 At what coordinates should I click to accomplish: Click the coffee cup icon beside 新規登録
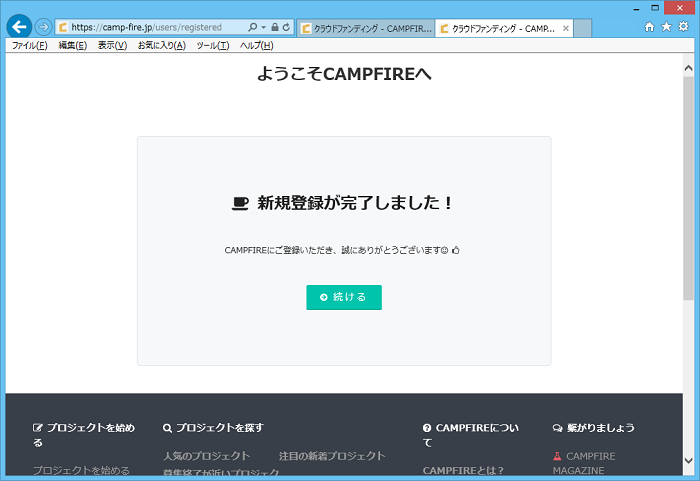tap(240, 203)
